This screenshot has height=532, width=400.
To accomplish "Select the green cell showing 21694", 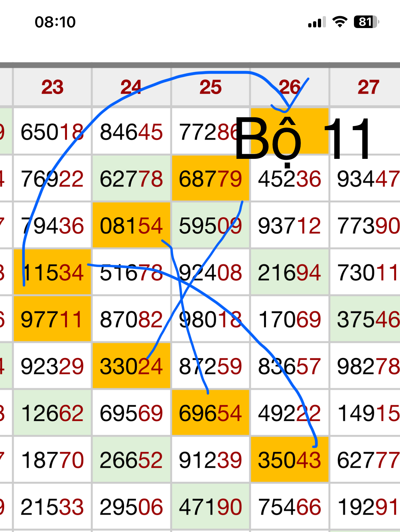I will (289, 273).
